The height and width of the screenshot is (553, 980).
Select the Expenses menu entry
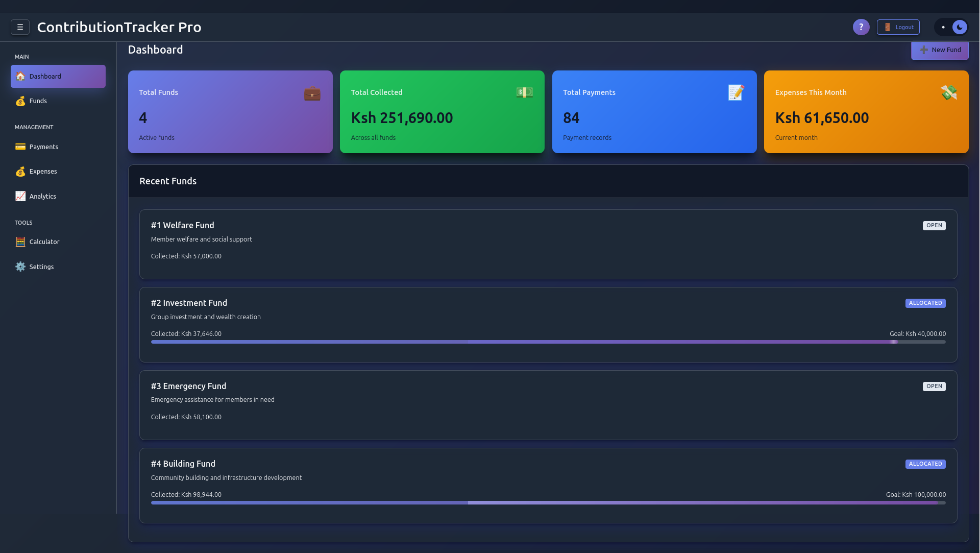click(x=43, y=171)
